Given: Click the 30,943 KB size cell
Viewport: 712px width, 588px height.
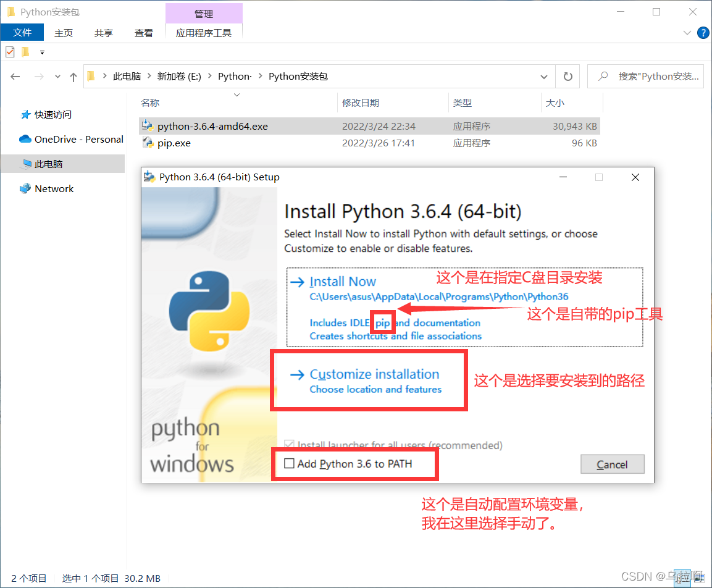Looking at the screenshot, I should coord(574,126).
